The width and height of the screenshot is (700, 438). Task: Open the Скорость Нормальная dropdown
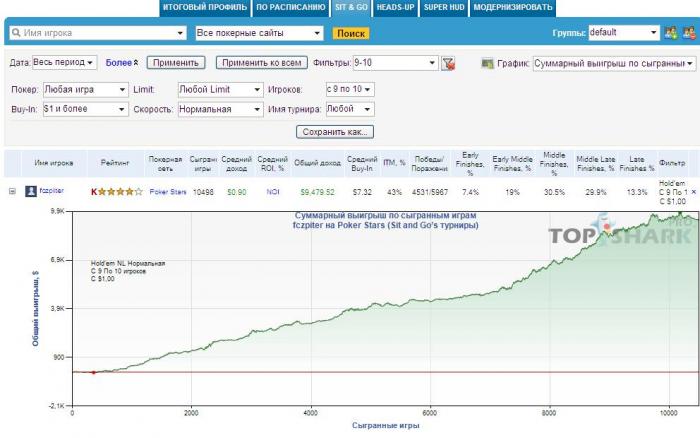pyautogui.click(x=221, y=109)
